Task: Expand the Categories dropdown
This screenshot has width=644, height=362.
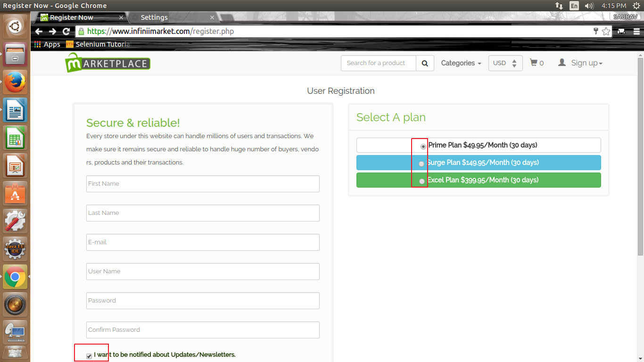Action: tap(461, 63)
